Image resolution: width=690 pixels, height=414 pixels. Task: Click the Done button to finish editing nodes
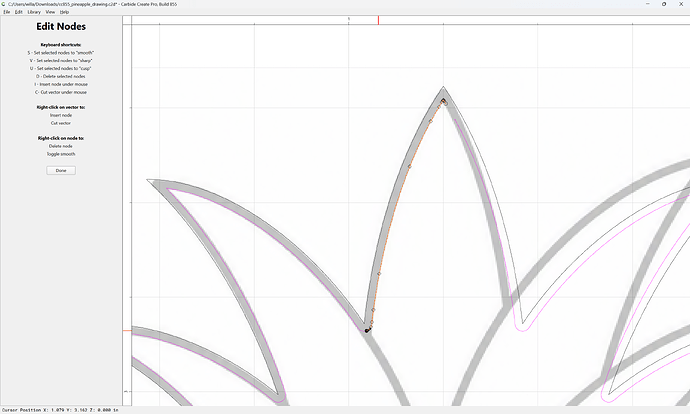61,170
